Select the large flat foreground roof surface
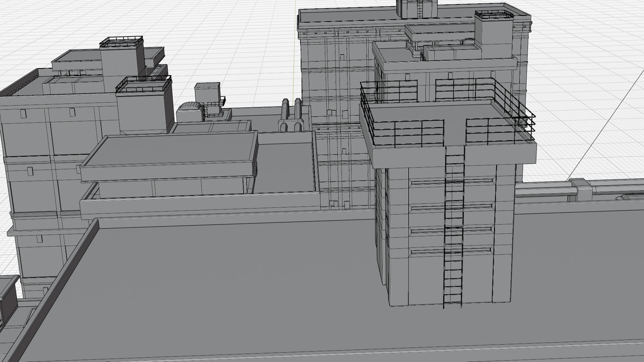644x362 pixels. 235,285
